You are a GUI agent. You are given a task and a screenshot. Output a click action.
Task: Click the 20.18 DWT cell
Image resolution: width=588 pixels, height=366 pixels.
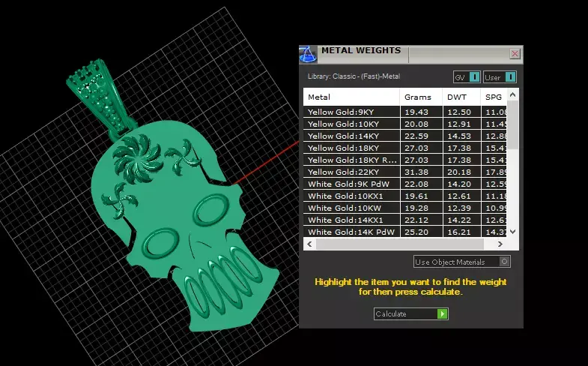pyautogui.click(x=462, y=172)
